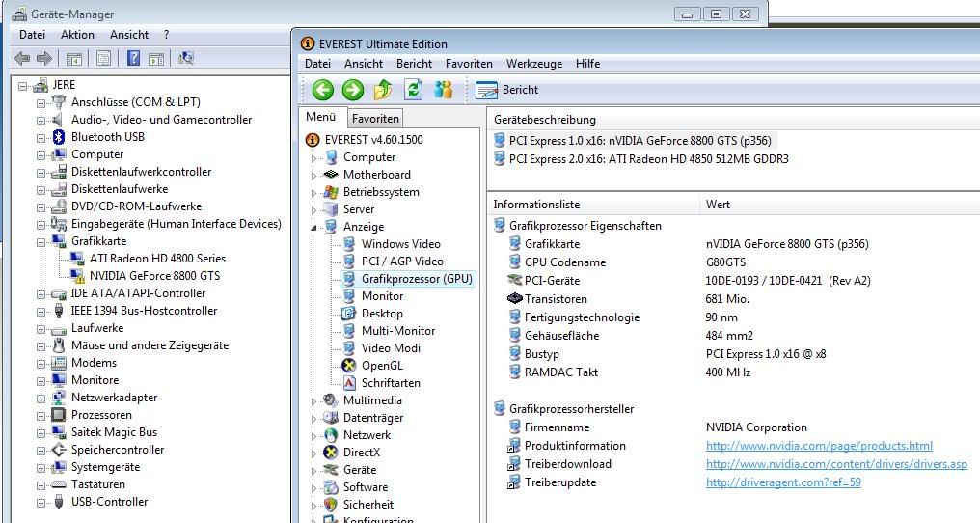Image resolution: width=980 pixels, height=523 pixels.
Task: Click the forward arrow in Geräte-Manager toolbar
Action: pos(44,59)
